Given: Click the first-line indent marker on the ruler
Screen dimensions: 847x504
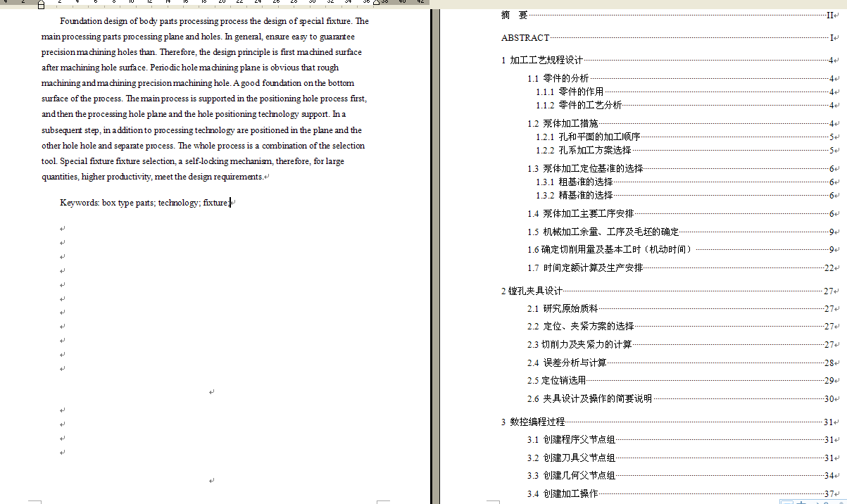Looking at the screenshot, I should pyautogui.click(x=40, y=4).
